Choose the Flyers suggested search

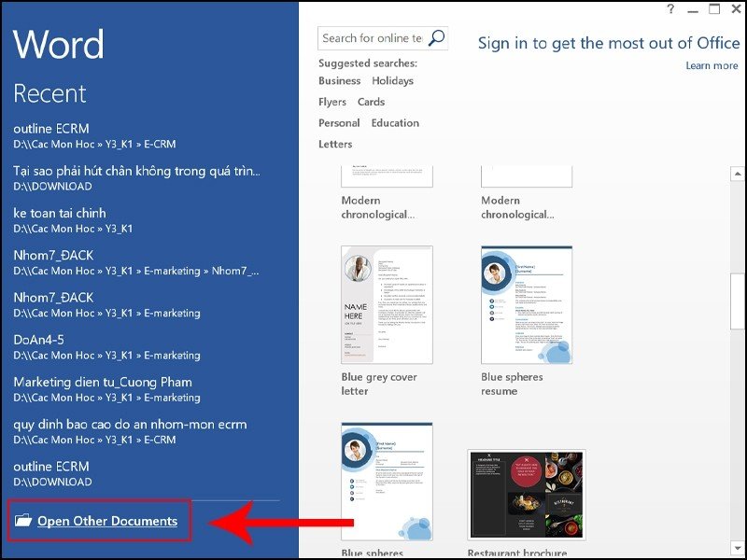332,102
